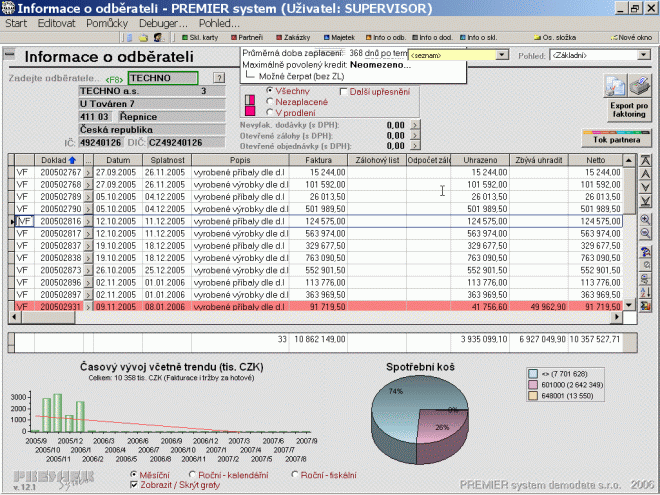Viewport: 660px width, 495px height.
Task: Open the Pomůcky menu
Action: point(107,24)
